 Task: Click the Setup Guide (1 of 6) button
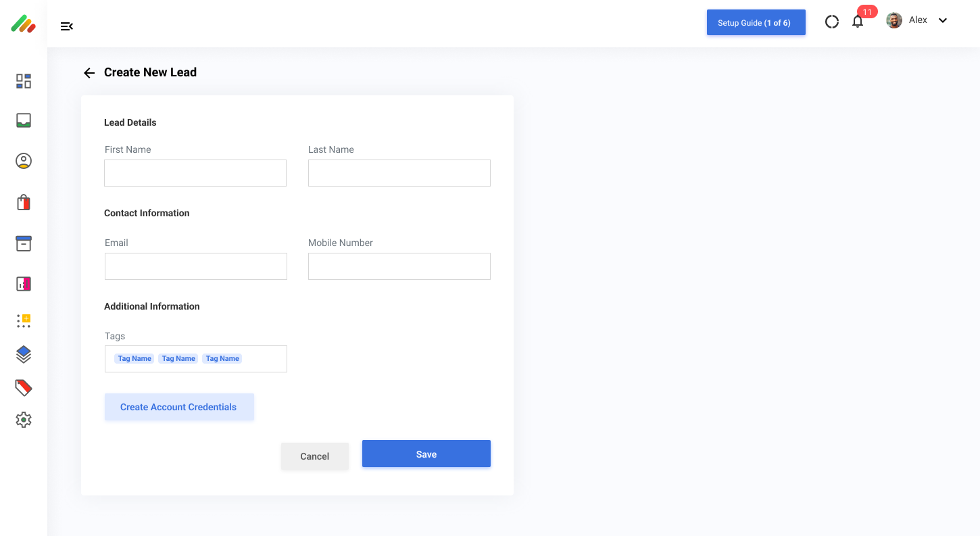coord(756,22)
